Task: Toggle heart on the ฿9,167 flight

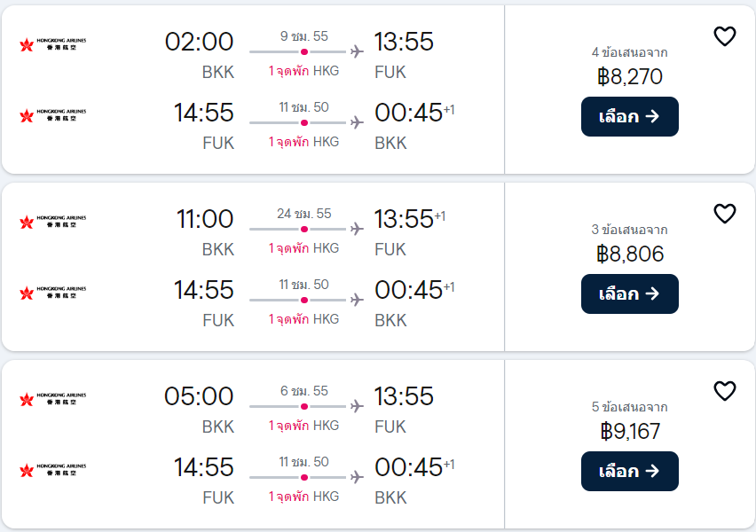Action: pos(724,391)
